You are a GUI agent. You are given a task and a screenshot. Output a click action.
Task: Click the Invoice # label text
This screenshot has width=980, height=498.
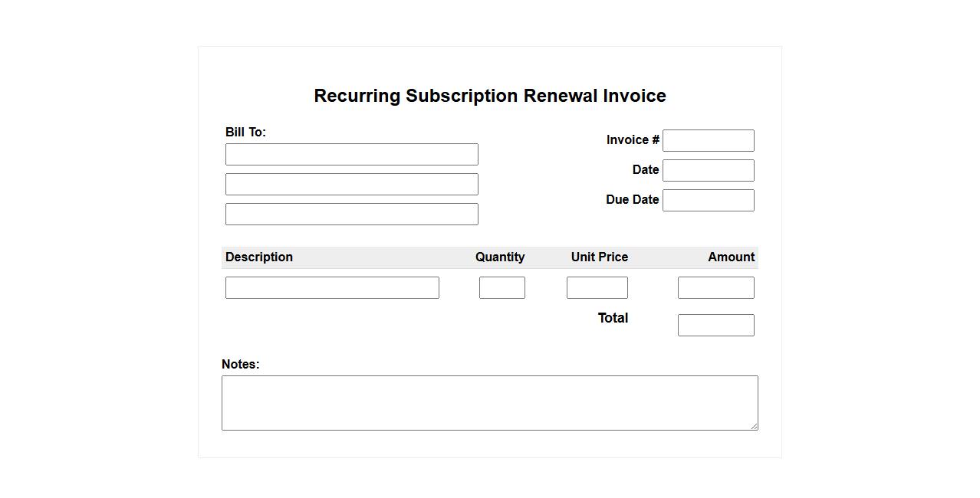[x=633, y=139]
